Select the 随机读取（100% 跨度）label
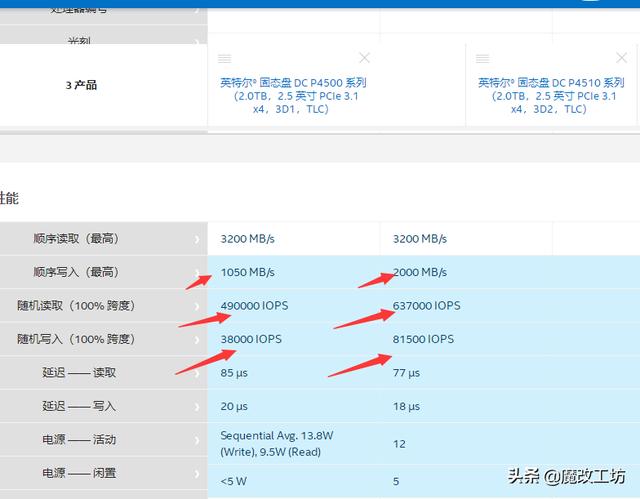The image size is (640, 499). 76,306
